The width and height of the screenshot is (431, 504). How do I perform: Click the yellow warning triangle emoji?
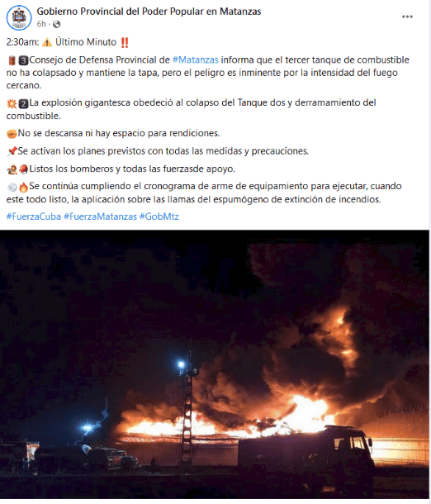point(47,42)
